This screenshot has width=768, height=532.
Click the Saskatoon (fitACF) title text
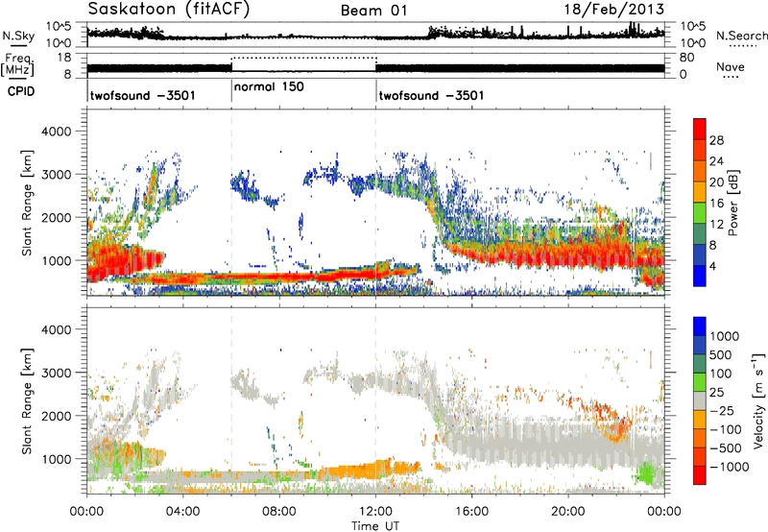coord(169,10)
